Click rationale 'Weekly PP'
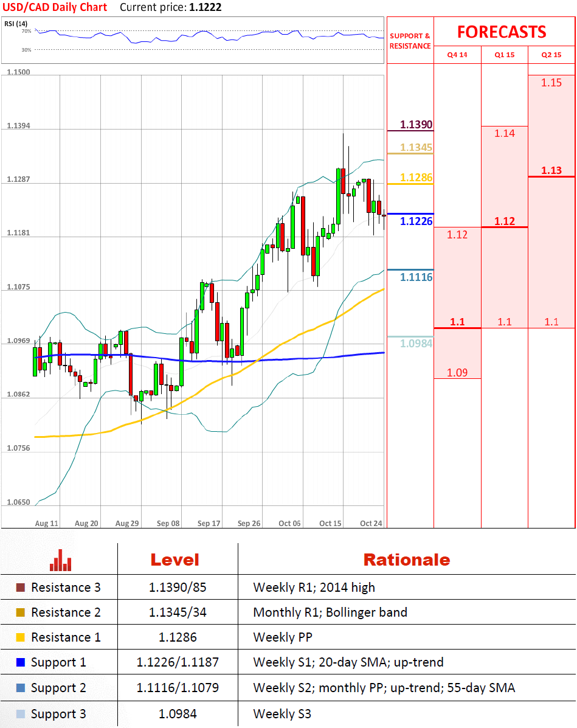Viewport: 577px width, 728px height. (283, 637)
